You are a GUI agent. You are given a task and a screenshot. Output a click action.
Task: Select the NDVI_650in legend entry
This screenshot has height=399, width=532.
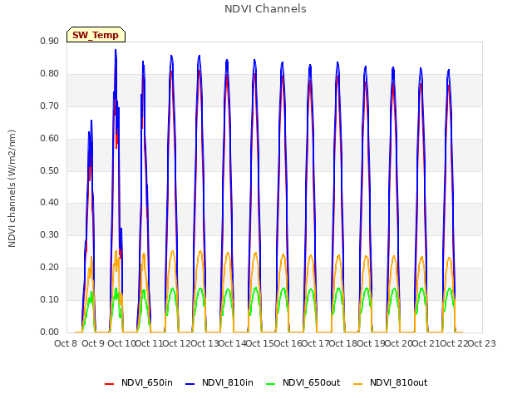pyautogui.click(x=139, y=382)
